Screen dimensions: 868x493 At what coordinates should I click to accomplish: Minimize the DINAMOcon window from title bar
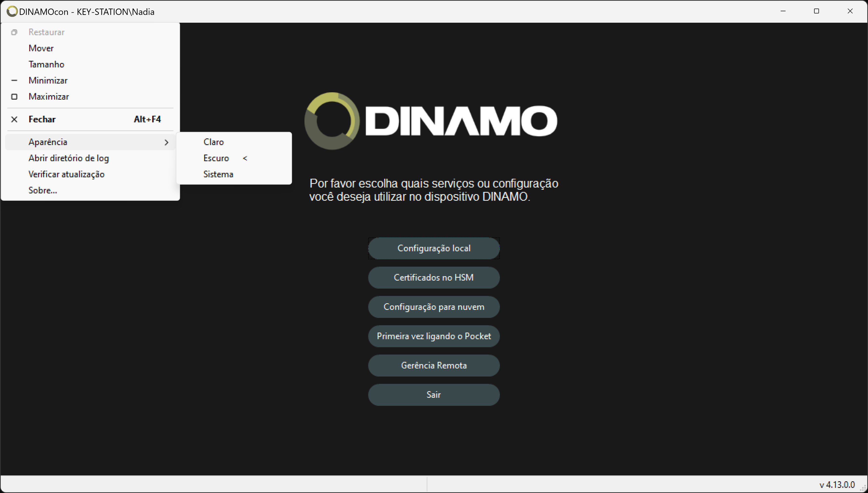tap(783, 11)
